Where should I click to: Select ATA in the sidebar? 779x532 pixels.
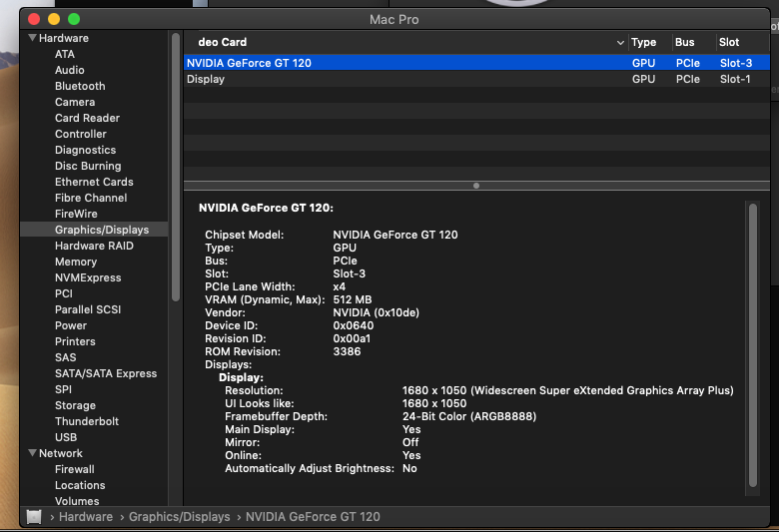[x=65, y=54]
